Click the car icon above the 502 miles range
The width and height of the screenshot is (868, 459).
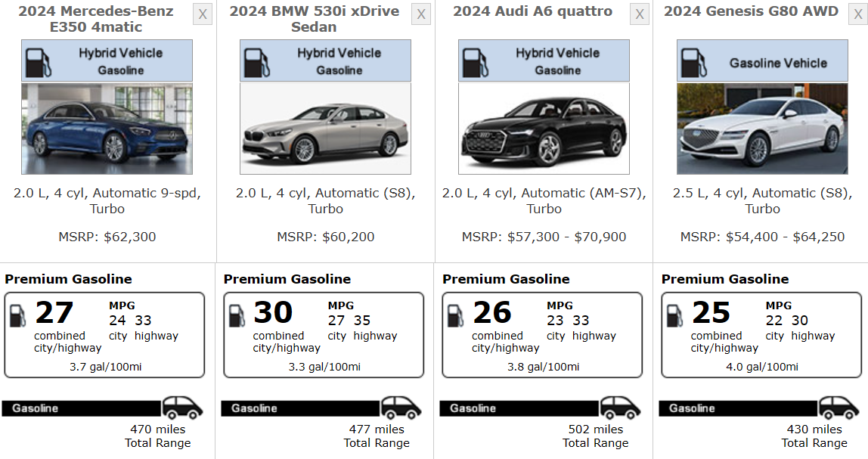coord(620,408)
